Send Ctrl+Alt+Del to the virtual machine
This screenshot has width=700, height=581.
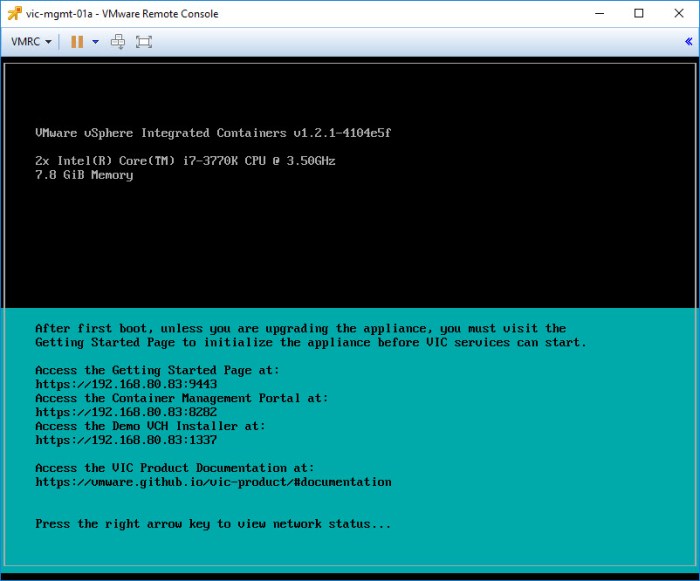[x=118, y=42]
